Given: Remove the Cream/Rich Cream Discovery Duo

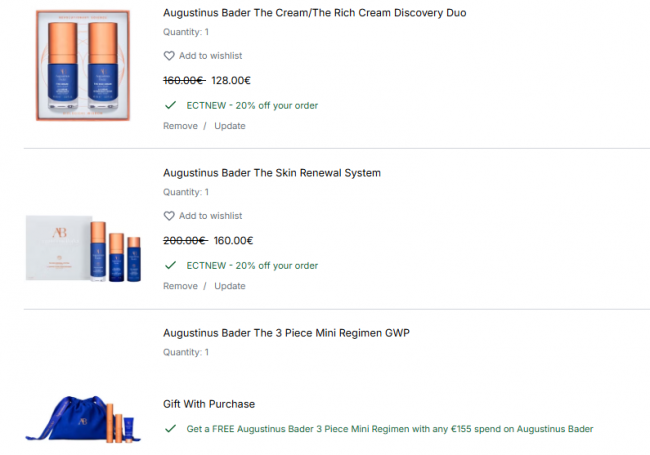Looking at the screenshot, I should click(180, 126).
